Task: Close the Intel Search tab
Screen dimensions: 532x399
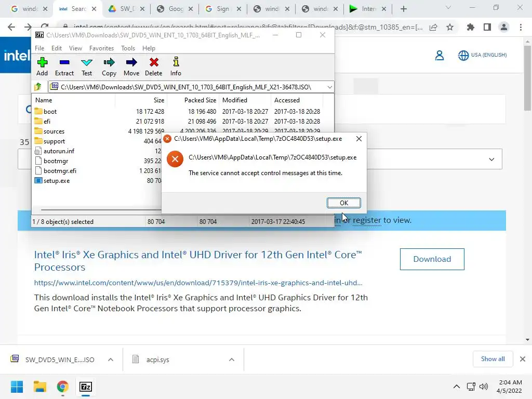Action: (x=95, y=9)
